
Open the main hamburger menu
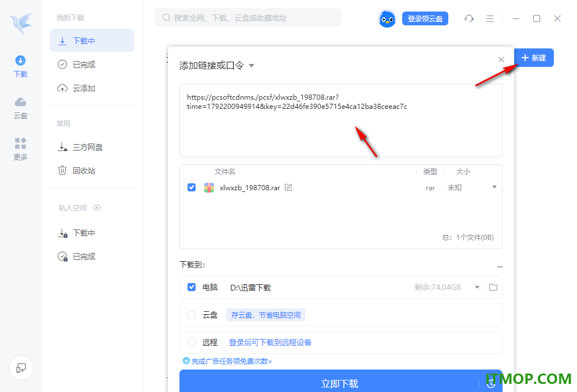pos(490,18)
